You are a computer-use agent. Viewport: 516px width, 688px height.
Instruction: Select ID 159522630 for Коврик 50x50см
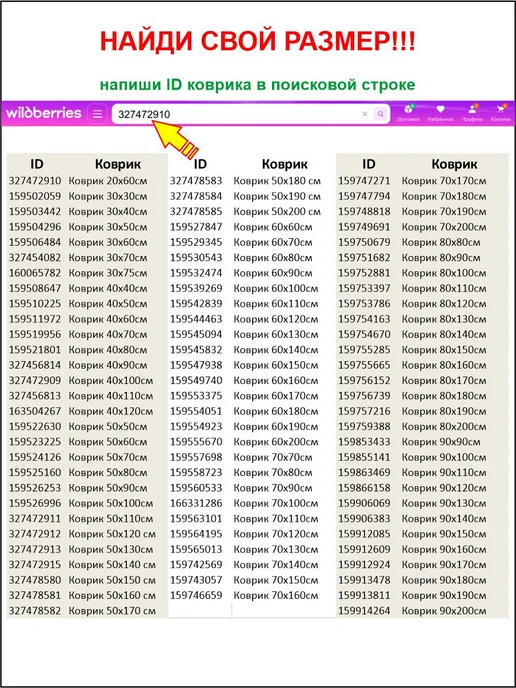pos(35,426)
